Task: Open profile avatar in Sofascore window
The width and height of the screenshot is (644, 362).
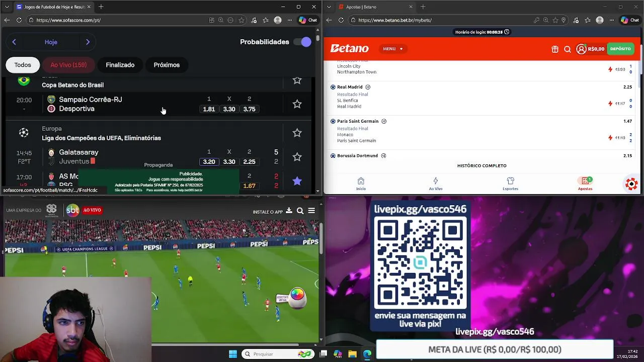Action: (x=278, y=20)
